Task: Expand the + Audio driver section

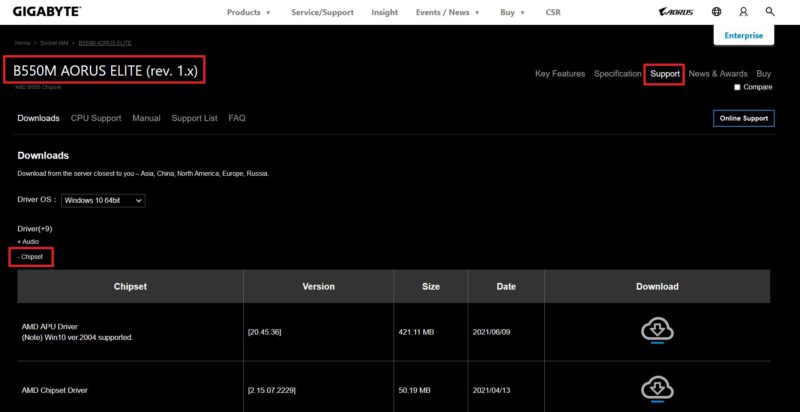Action: coord(28,241)
